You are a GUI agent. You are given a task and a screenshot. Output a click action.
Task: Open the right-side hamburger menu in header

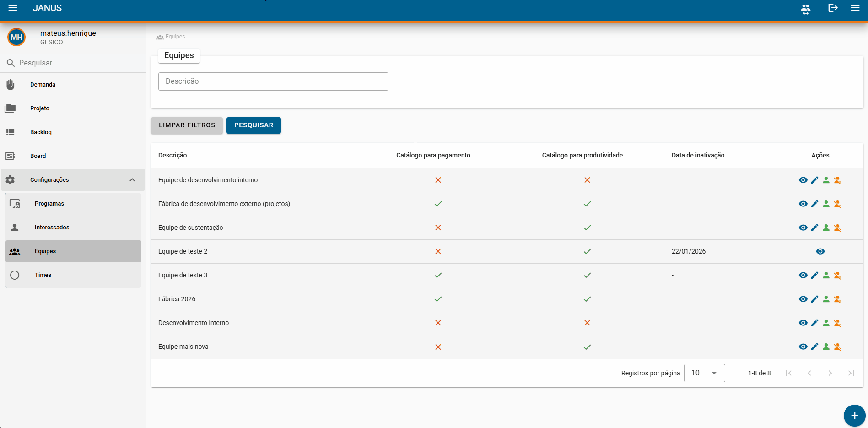pyautogui.click(x=855, y=8)
